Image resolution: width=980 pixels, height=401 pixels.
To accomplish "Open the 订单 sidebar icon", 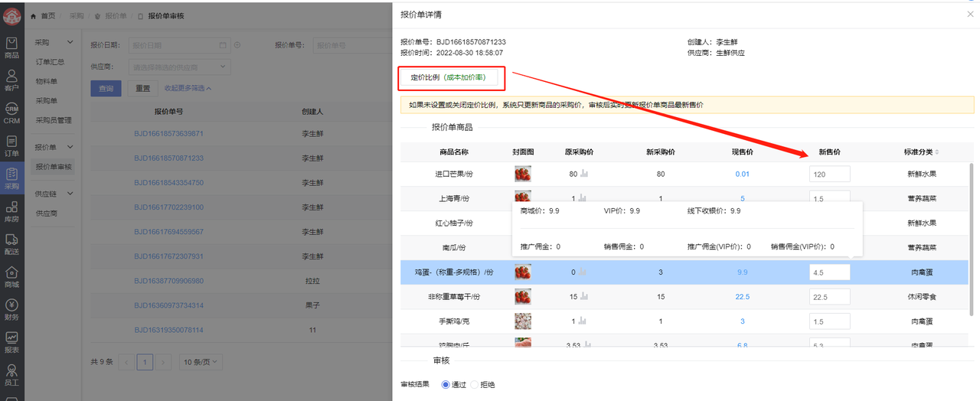I will 11,145.
